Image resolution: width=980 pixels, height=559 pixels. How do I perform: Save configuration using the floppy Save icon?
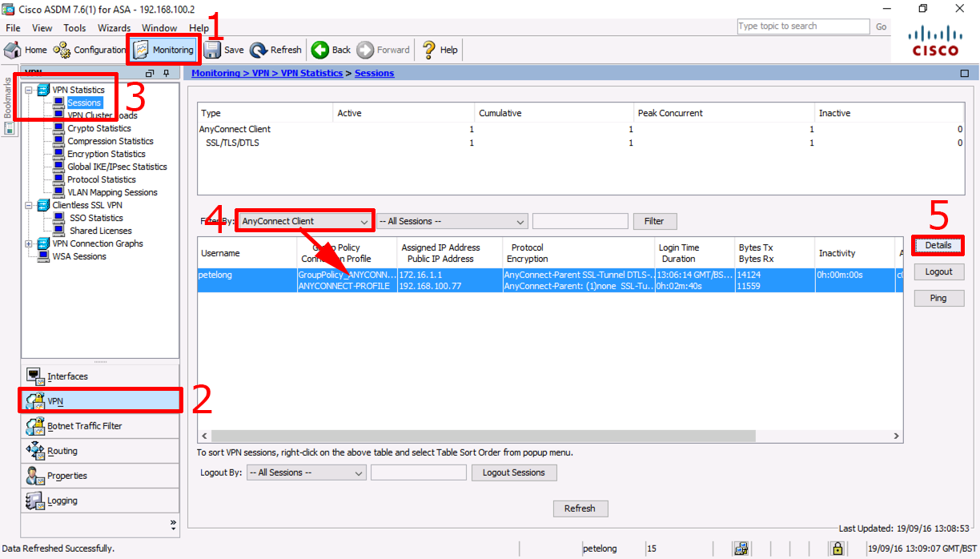click(x=212, y=50)
